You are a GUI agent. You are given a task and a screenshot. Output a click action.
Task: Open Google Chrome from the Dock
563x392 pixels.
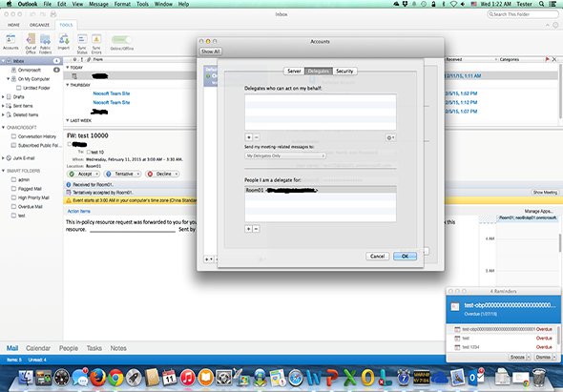click(x=115, y=378)
